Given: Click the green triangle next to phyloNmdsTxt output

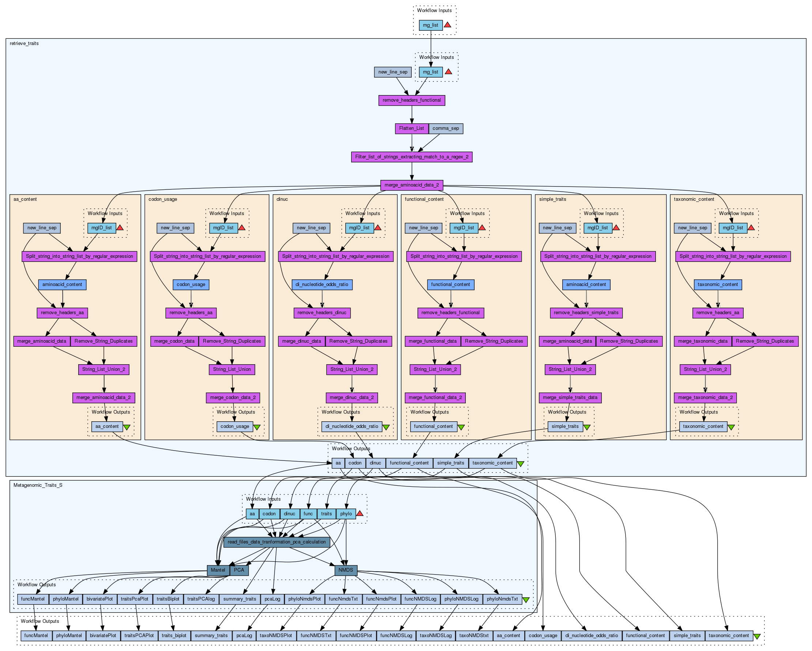Looking at the screenshot, I should coord(526,600).
